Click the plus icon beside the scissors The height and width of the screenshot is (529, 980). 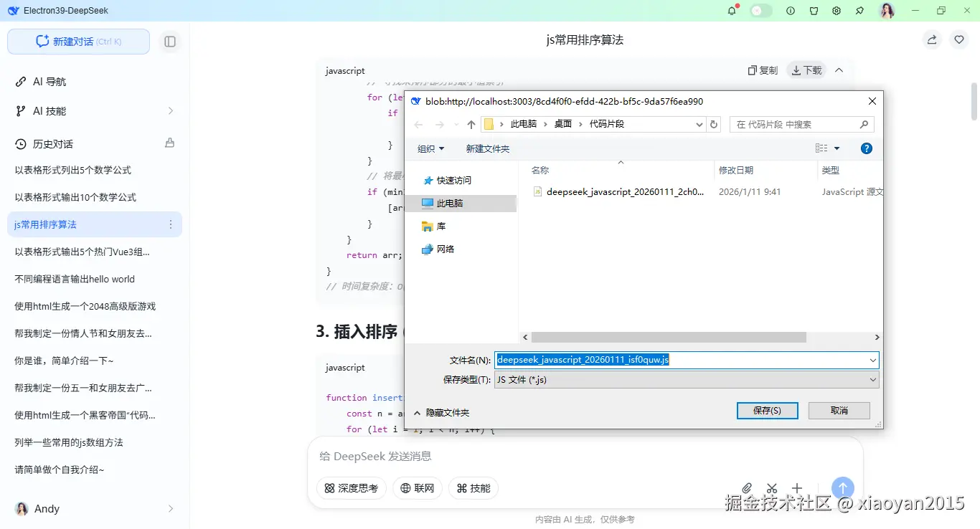pyautogui.click(x=796, y=487)
